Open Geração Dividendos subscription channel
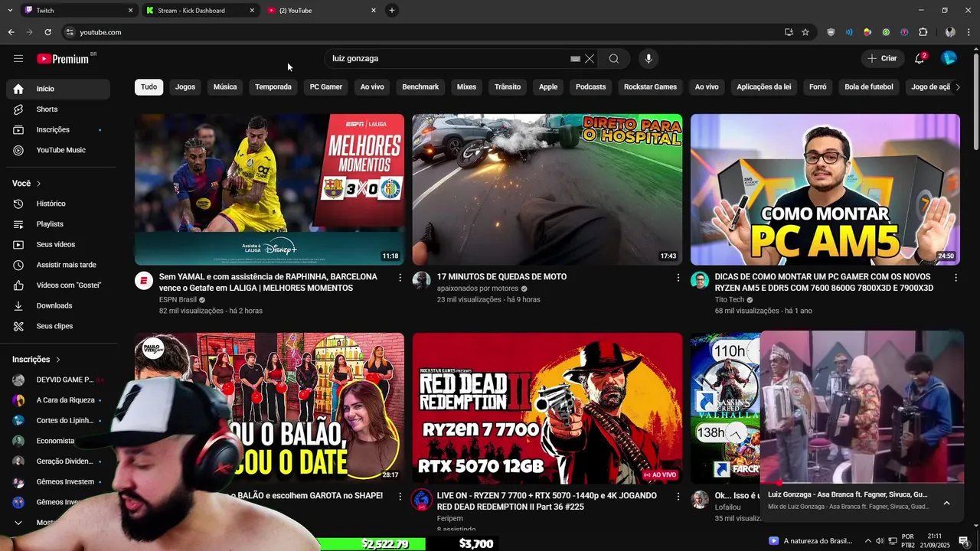980x551 pixels. (x=58, y=461)
